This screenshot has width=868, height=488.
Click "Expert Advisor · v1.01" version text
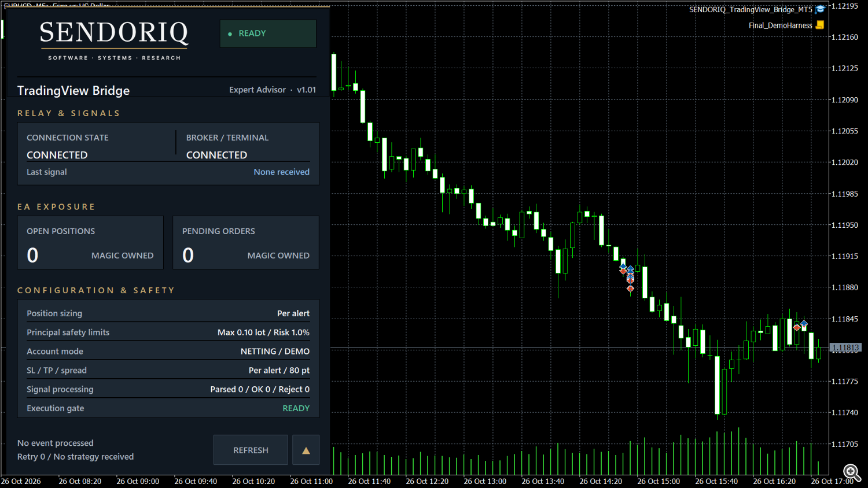pos(273,90)
